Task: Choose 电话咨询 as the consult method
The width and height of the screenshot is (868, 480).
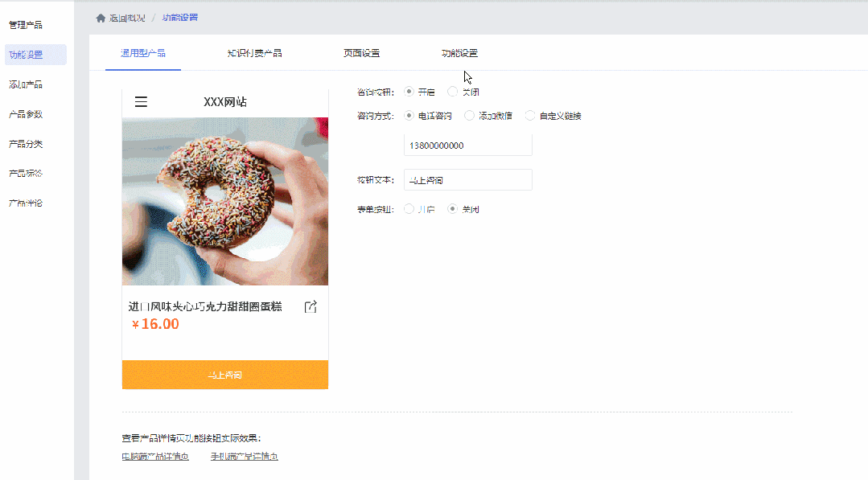Action: (x=409, y=116)
